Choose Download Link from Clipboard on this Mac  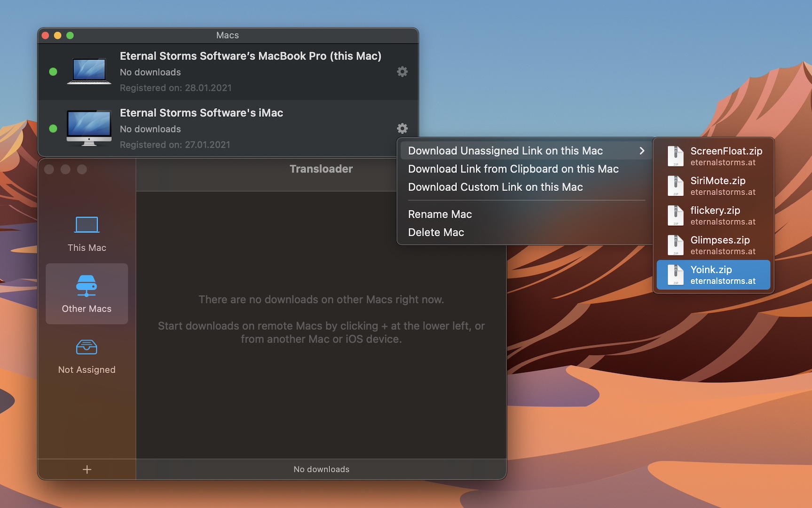point(513,169)
